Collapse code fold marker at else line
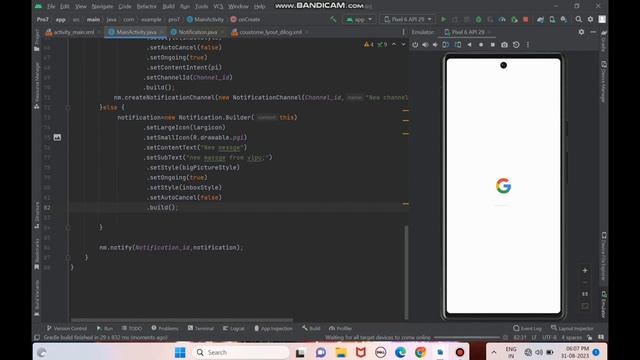Image resolution: width=640 pixels, height=360 pixels. (x=68, y=108)
